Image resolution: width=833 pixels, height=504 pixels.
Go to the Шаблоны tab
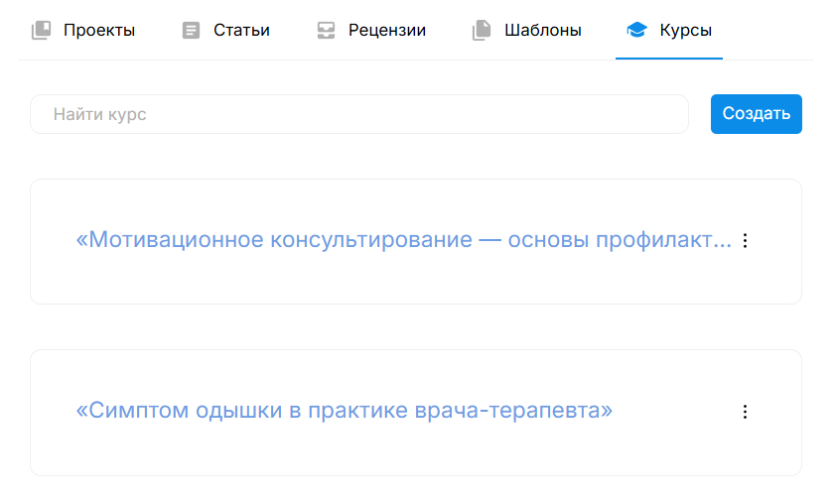527,31
